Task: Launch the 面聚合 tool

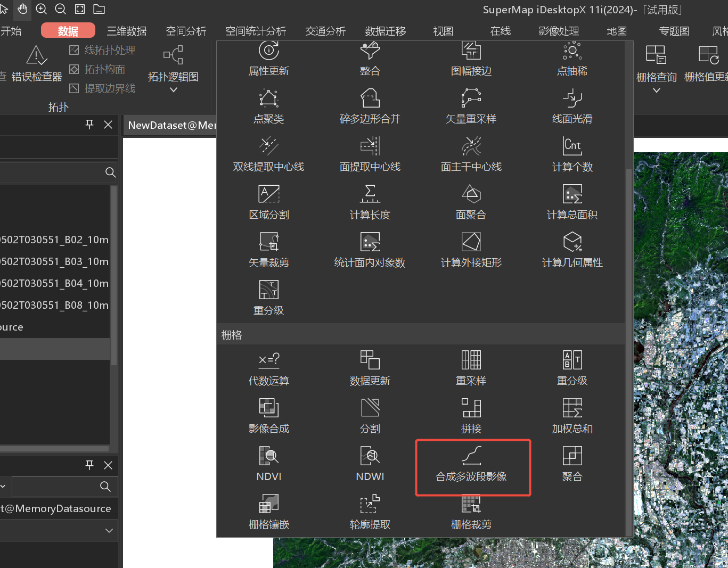Action: click(471, 203)
